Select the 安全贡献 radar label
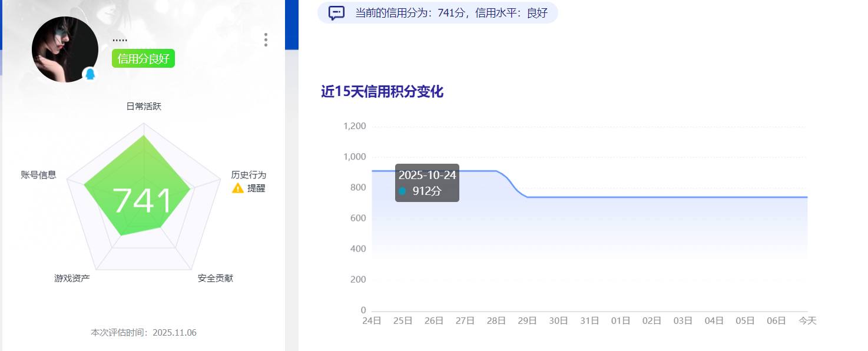The width and height of the screenshot is (868, 351). click(216, 278)
